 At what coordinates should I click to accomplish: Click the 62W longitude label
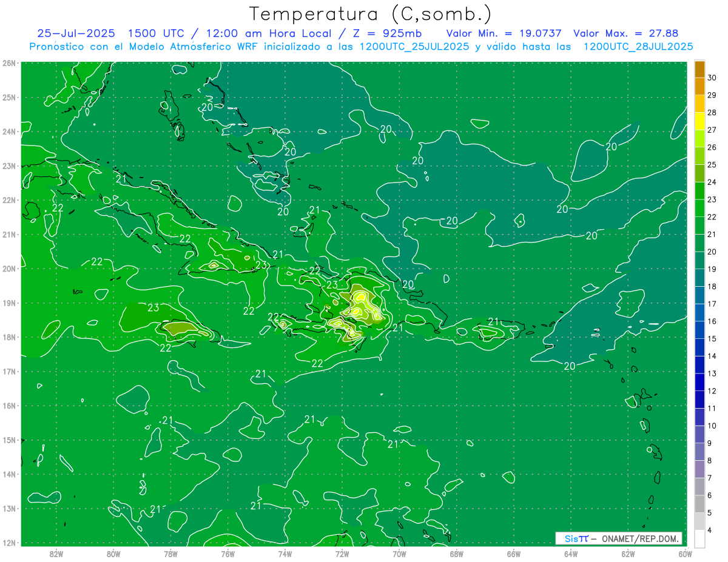pyautogui.click(x=628, y=554)
